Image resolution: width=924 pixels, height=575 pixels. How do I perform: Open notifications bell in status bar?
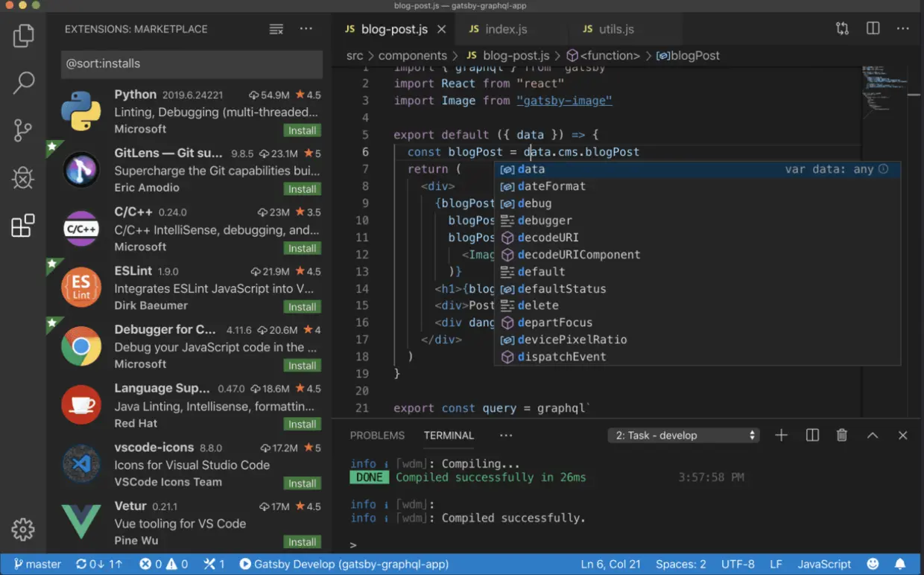pyautogui.click(x=900, y=564)
